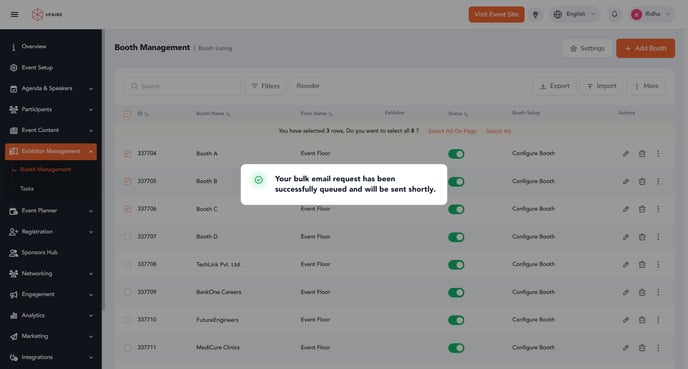Click the notification bell icon
The image size is (688, 369).
pyautogui.click(x=614, y=14)
